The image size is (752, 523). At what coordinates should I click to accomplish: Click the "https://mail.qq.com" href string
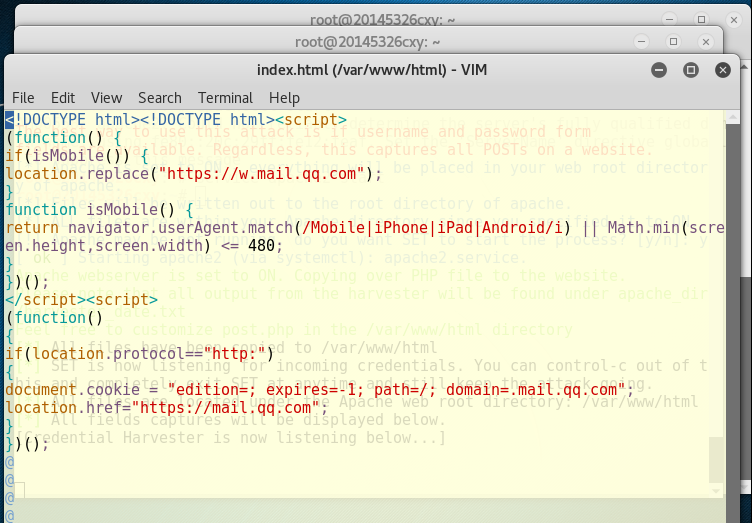(225, 407)
